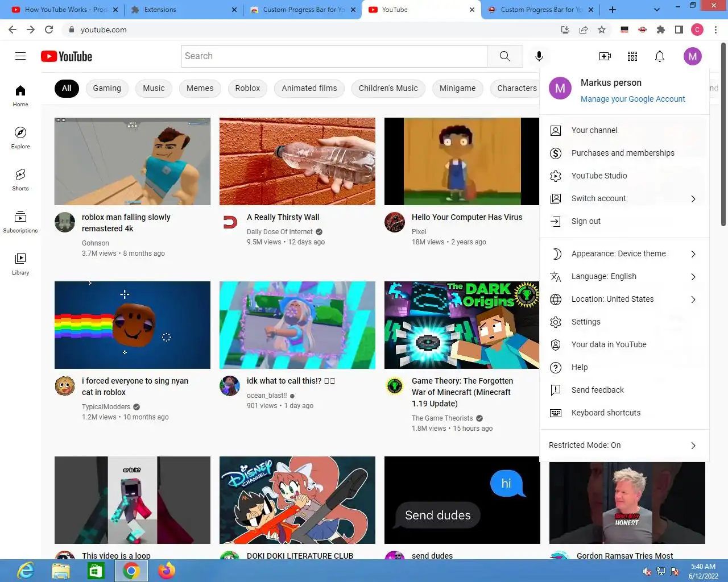Click Gohnson channel avatar
The width and height of the screenshot is (728, 582).
coord(65,222)
